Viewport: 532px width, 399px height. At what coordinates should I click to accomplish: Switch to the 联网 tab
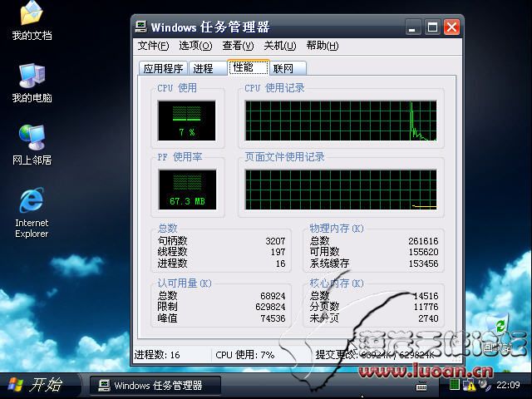tap(288, 68)
